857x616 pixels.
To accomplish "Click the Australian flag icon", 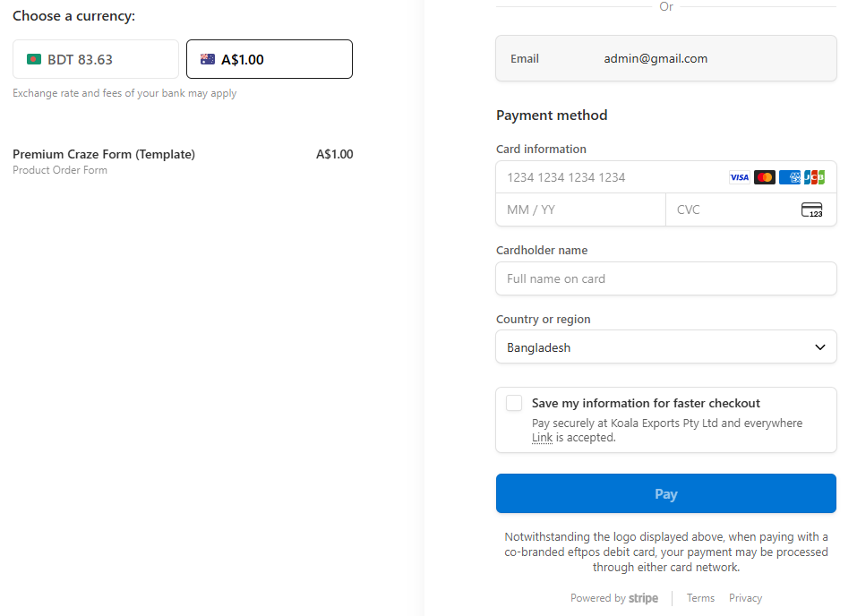I will [208, 60].
